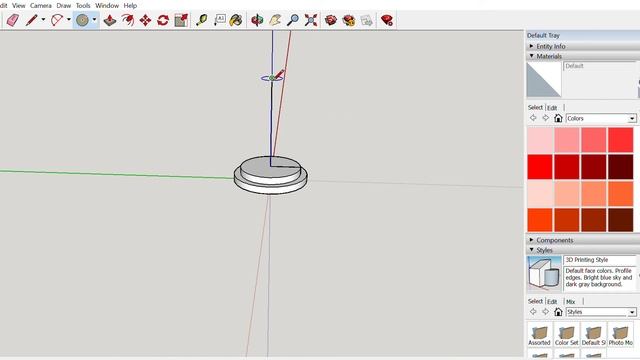Select the Pan hand tool

tap(275, 20)
